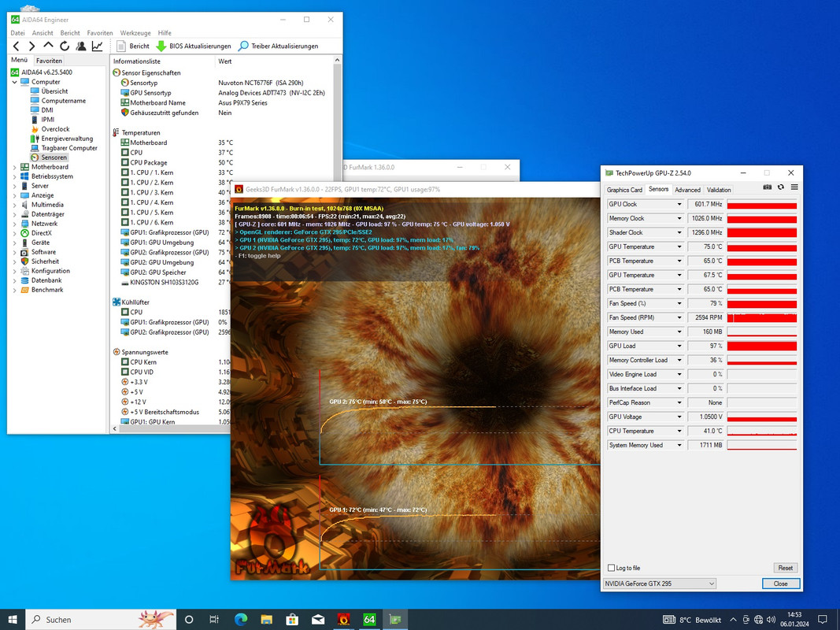Open the GPU Clock sensor dropdown
Viewport: 840px width, 630px height.
tap(679, 204)
